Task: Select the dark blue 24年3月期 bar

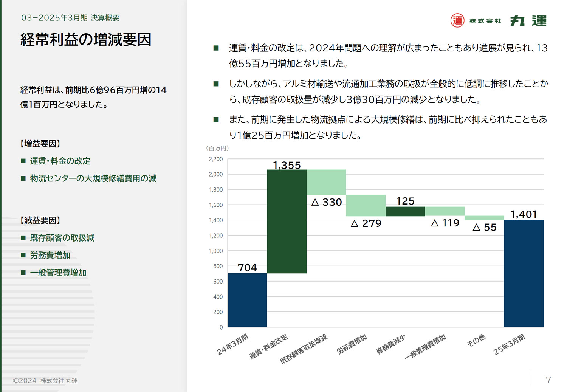Action: point(248,300)
